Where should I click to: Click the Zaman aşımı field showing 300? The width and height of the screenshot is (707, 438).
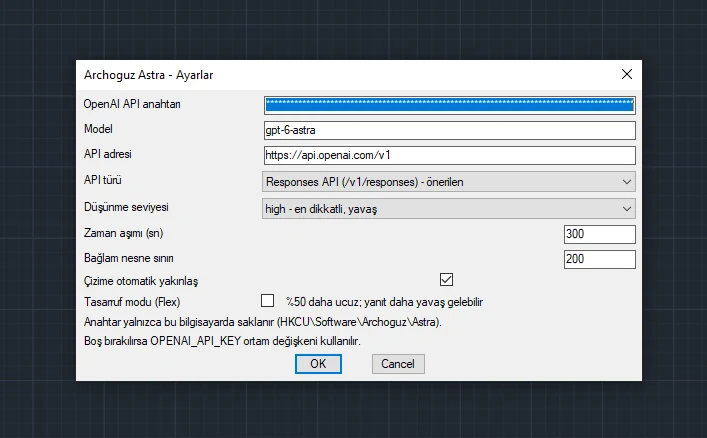(x=600, y=234)
